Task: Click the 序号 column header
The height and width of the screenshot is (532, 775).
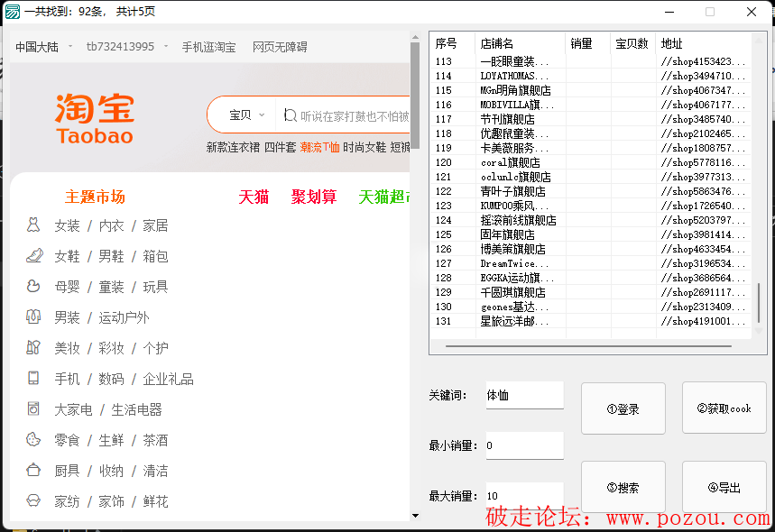Action: (452, 43)
